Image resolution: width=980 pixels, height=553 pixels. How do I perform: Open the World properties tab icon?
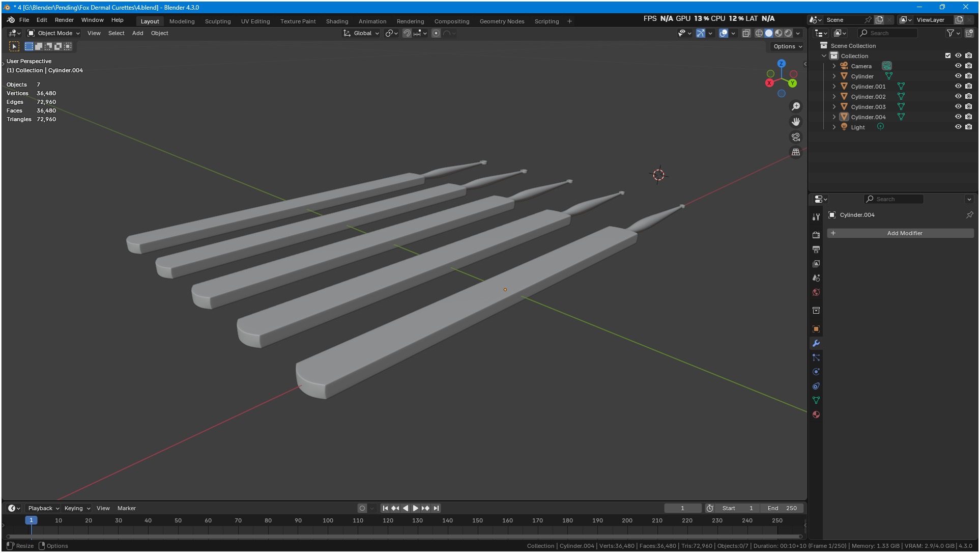tap(816, 292)
